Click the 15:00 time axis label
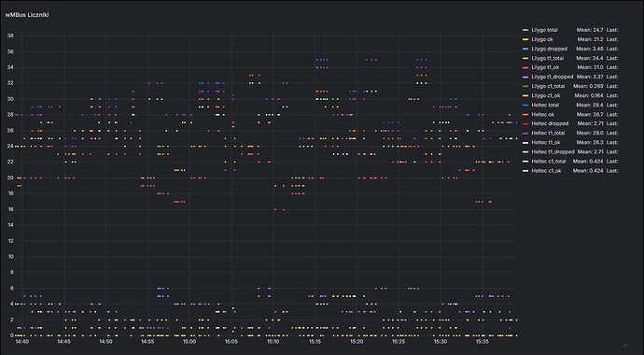The image size is (644, 355). pyautogui.click(x=189, y=341)
